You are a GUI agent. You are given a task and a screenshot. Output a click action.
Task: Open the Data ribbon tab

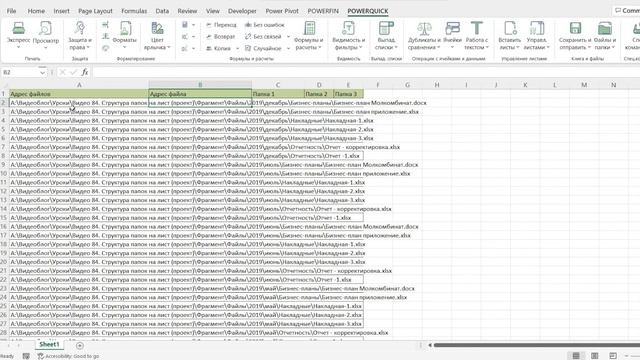[x=162, y=11]
